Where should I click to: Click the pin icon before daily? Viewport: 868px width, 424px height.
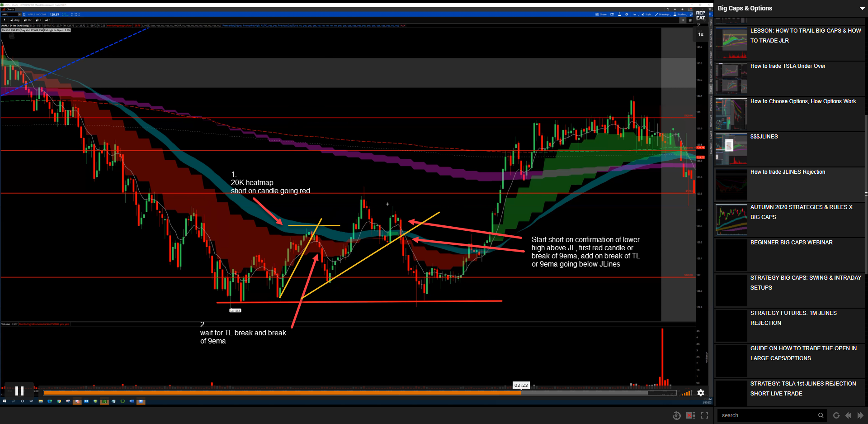(x=5, y=20)
